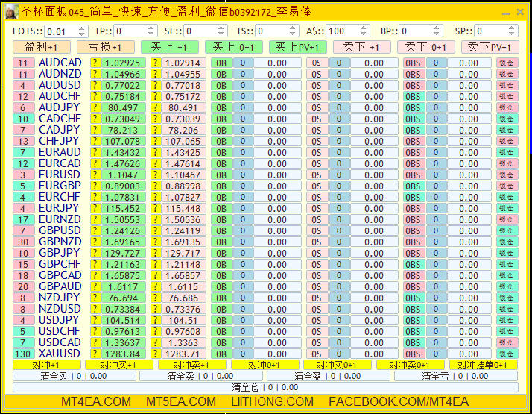Increase A$ value using spinner up arrow

click(x=363, y=28)
